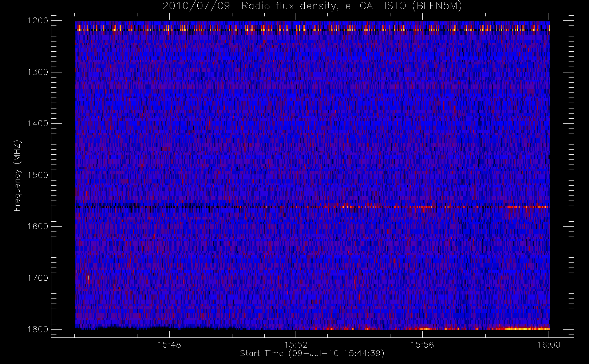This screenshot has width=589, height=364.
Task: Click the date "2010/07/09" in the title
Action: click(196, 6)
